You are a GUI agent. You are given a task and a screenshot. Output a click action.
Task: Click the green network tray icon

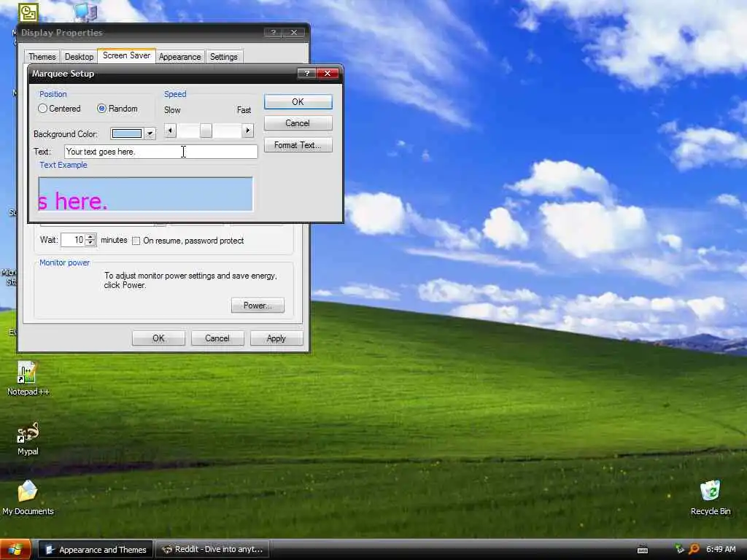(x=679, y=550)
